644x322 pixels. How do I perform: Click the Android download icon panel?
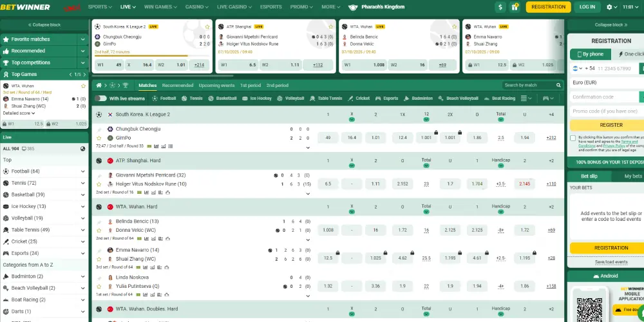pyautogui.click(x=605, y=276)
